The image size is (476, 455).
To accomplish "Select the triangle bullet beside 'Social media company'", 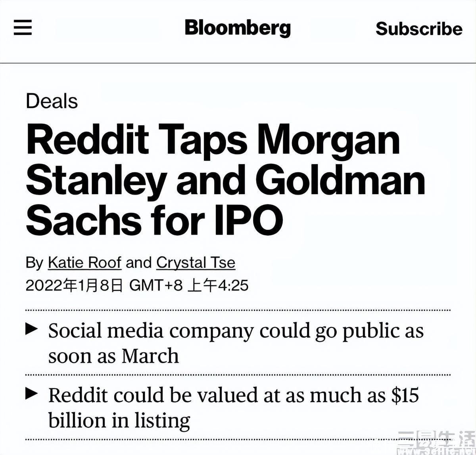I will tap(32, 329).
